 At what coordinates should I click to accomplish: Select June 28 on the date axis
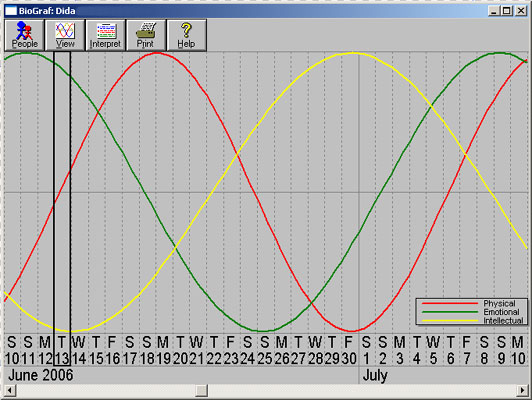tap(316, 358)
